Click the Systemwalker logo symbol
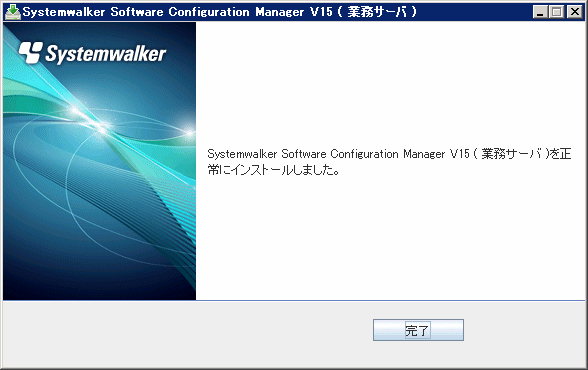The width and height of the screenshot is (588, 370). (x=31, y=52)
